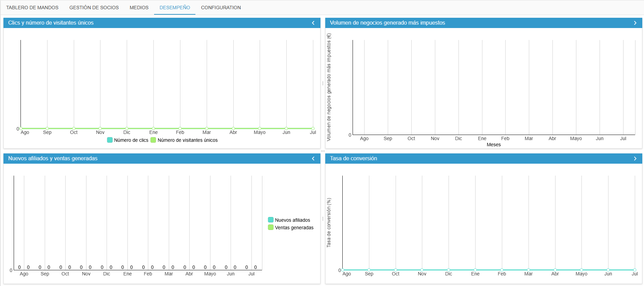Click the Tasa de conversión panel title bar

[484, 159]
